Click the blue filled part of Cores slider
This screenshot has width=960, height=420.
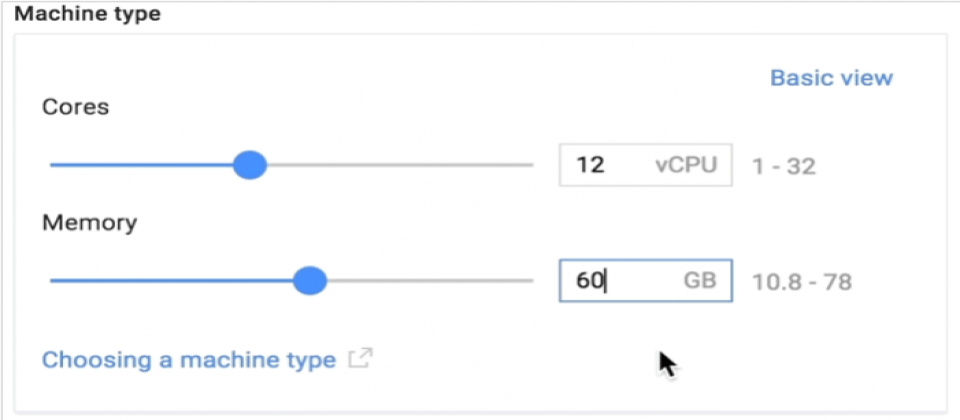(141, 165)
